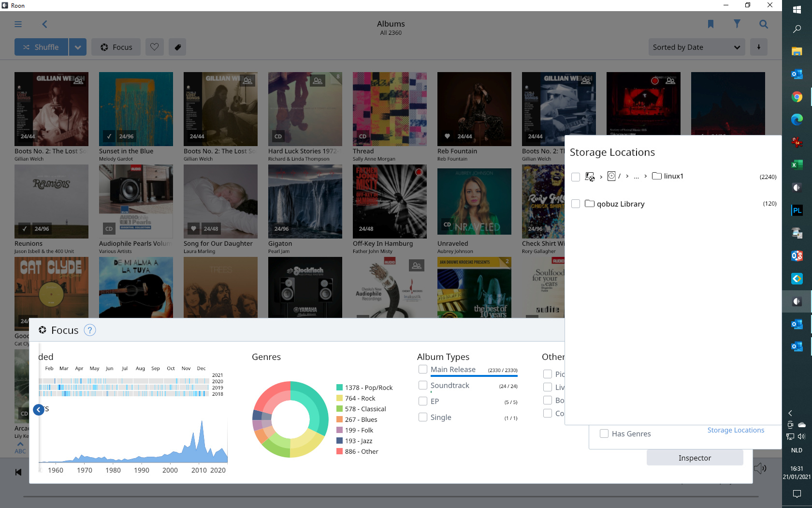Open search with the magnifier icon
812x508 pixels.
pyautogui.click(x=764, y=24)
